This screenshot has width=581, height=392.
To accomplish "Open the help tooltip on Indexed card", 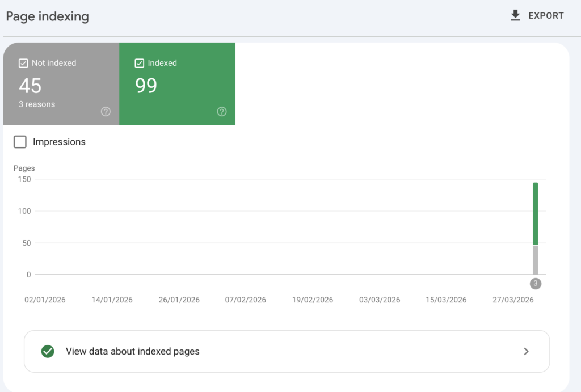I will pyautogui.click(x=221, y=112).
